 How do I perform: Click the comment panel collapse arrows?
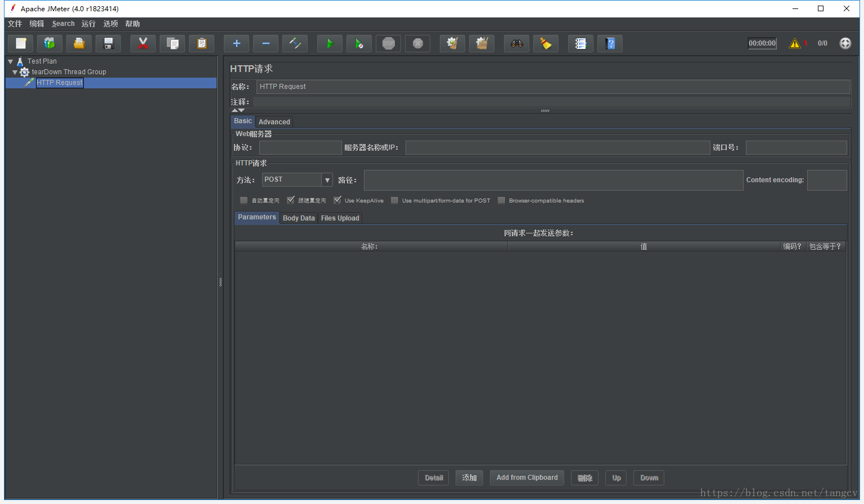coord(238,110)
